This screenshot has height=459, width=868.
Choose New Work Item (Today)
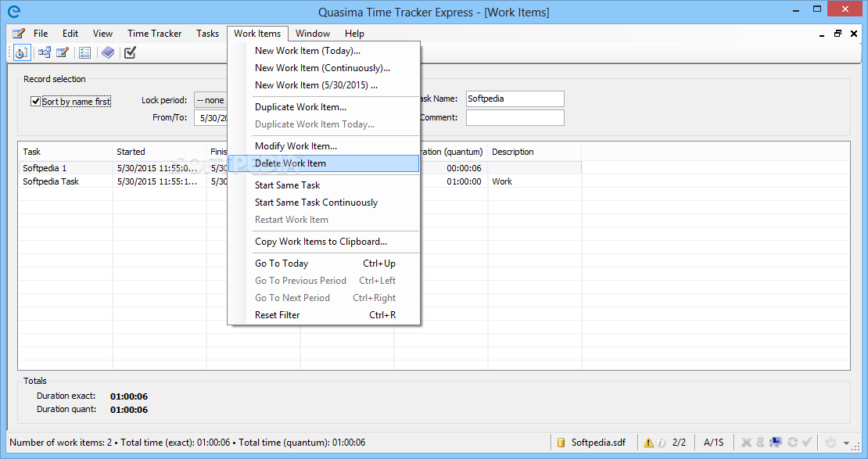pos(324,50)
